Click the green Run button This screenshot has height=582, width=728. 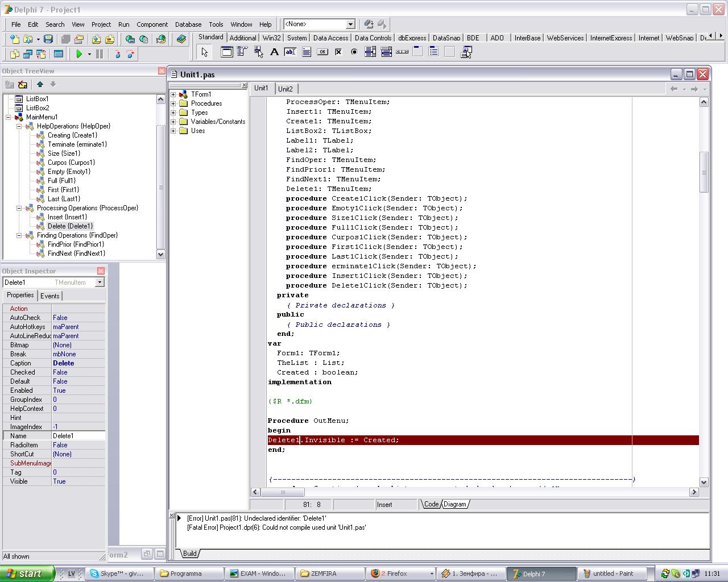tap(79, 54)
